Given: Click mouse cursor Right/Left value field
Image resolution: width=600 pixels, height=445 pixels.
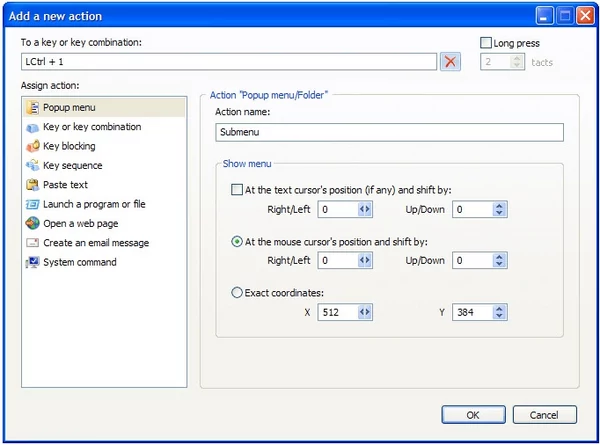Looking at the screenshot, I should pyautogui.click(x=338, y=260).
